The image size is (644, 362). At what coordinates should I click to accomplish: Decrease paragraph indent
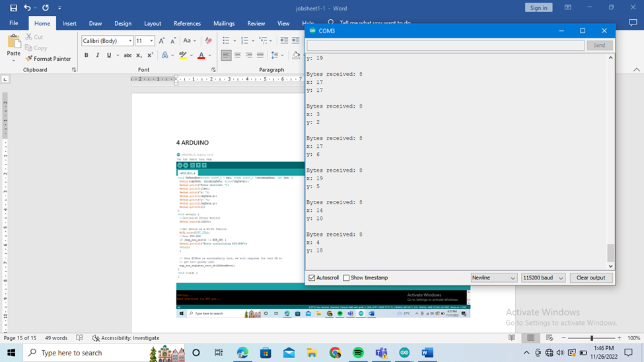[x=284, y=40]
